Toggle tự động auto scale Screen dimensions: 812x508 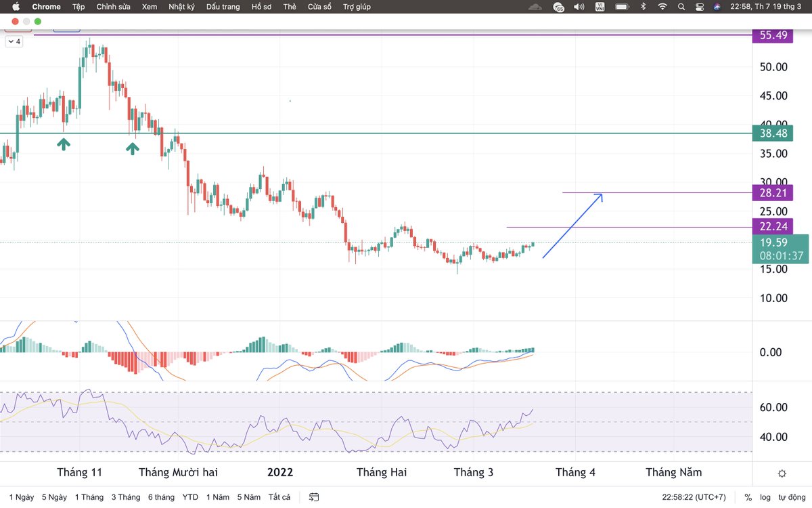pos(791,497)
